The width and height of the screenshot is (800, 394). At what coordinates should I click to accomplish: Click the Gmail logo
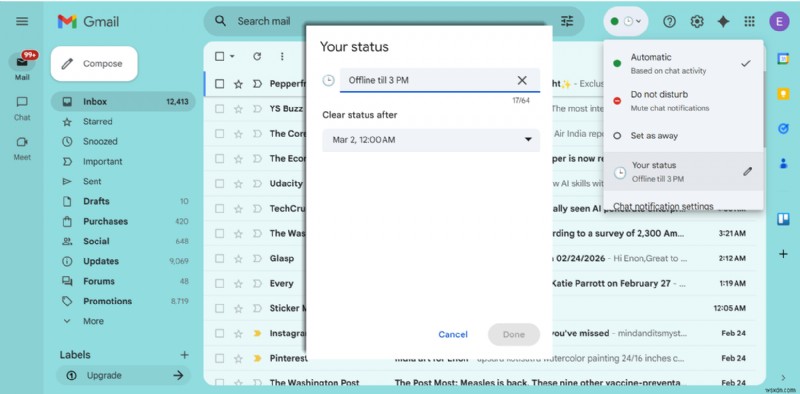pos(88,21)
